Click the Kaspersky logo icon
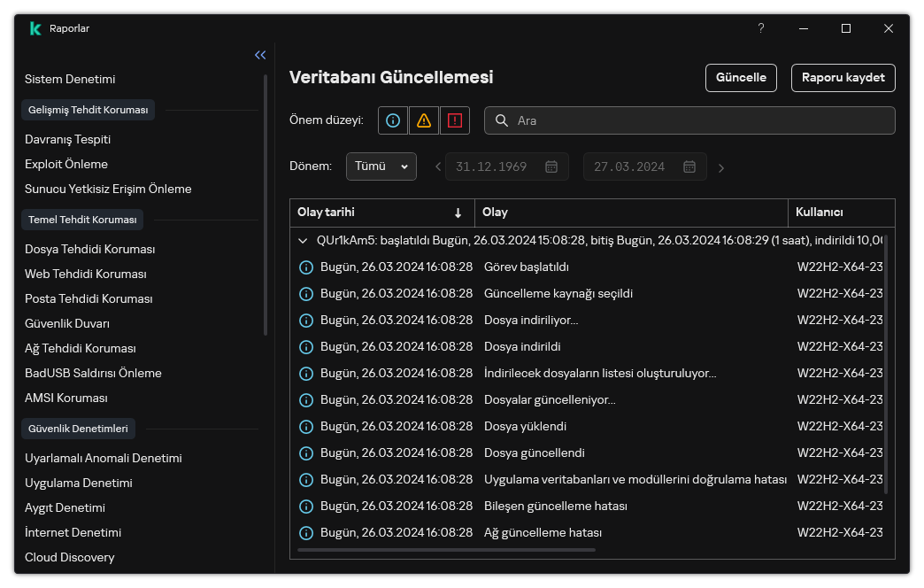The image size is (924, 588). click(35, 28)
